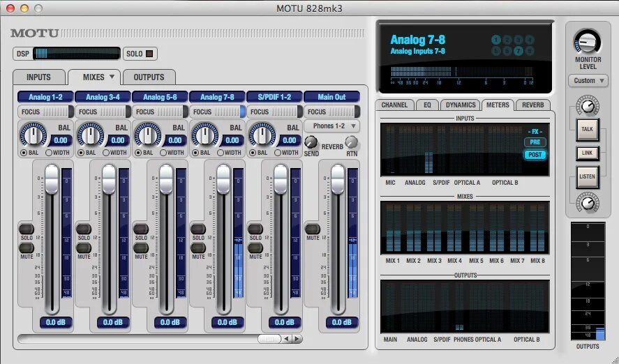Solo the S/PDIF 1-2 channel

pos(255,229)
